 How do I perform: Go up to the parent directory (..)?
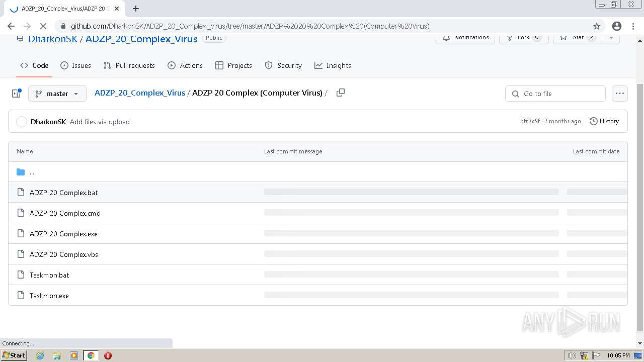32,172
